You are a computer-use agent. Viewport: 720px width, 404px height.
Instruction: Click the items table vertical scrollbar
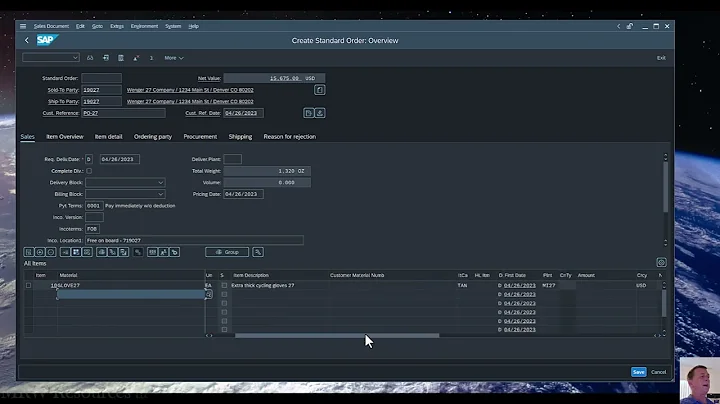coord(664,303)
